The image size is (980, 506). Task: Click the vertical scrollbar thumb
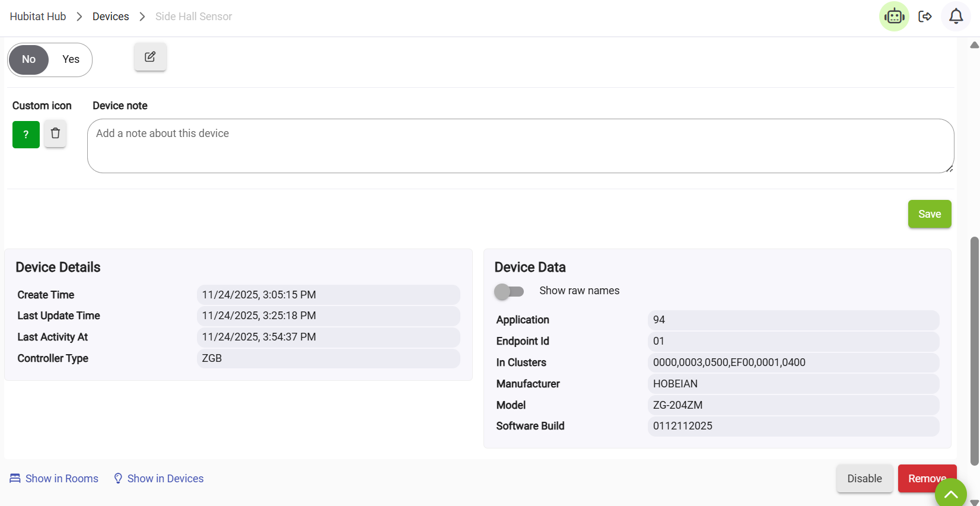(x=974, y=350)
